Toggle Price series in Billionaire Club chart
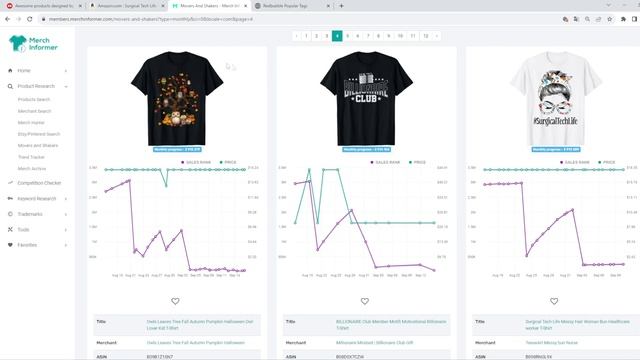 pyautogui.click(x=417, y=162)
